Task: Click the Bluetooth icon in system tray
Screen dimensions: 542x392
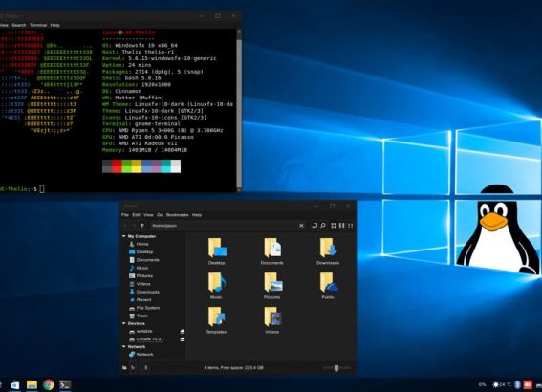Action: (x=518, y=384)
